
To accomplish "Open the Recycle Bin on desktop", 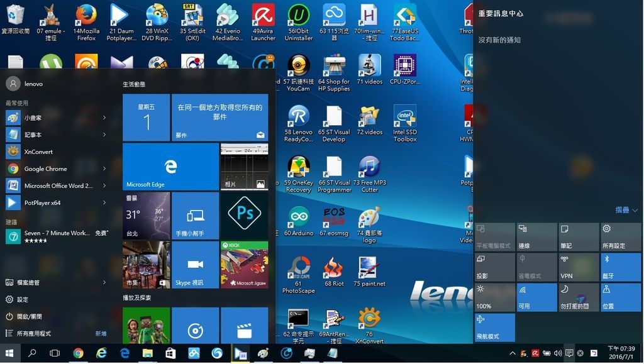I will (16, 19).
